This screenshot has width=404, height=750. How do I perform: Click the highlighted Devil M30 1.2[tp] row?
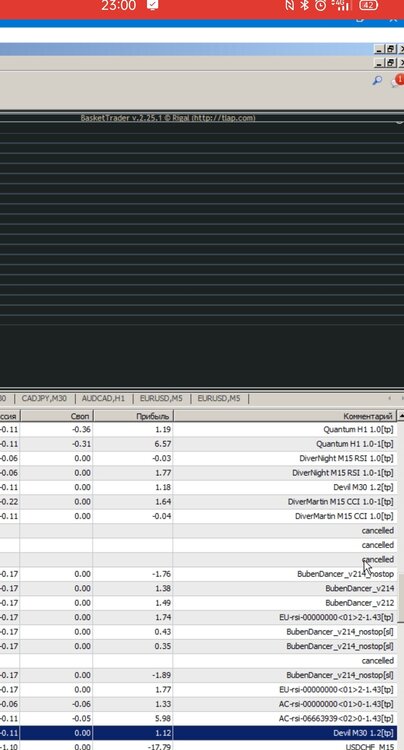198,733
